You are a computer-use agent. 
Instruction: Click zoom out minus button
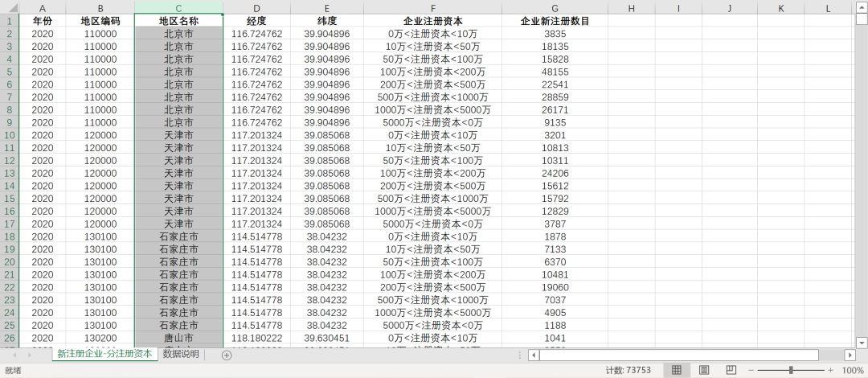click(751, 370)
